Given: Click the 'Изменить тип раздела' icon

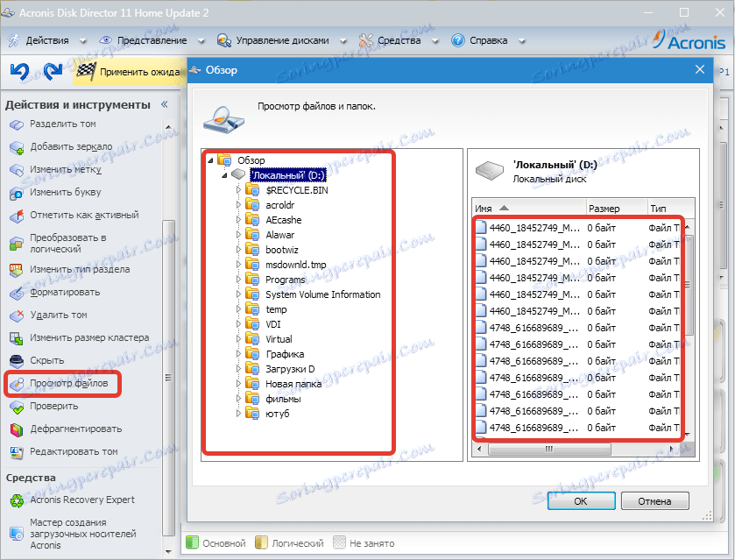Looking at the screenshot, I should pyautogui.click(x=17, y=270).
